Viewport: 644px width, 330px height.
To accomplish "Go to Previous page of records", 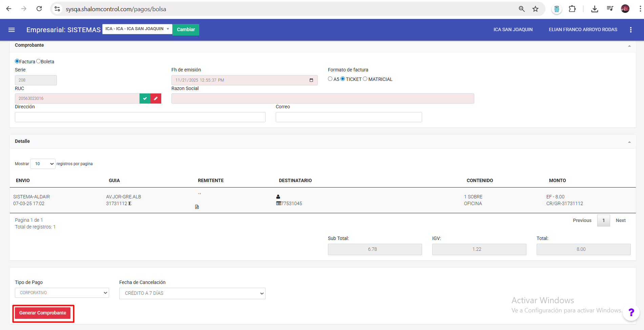I will [582, 220].
